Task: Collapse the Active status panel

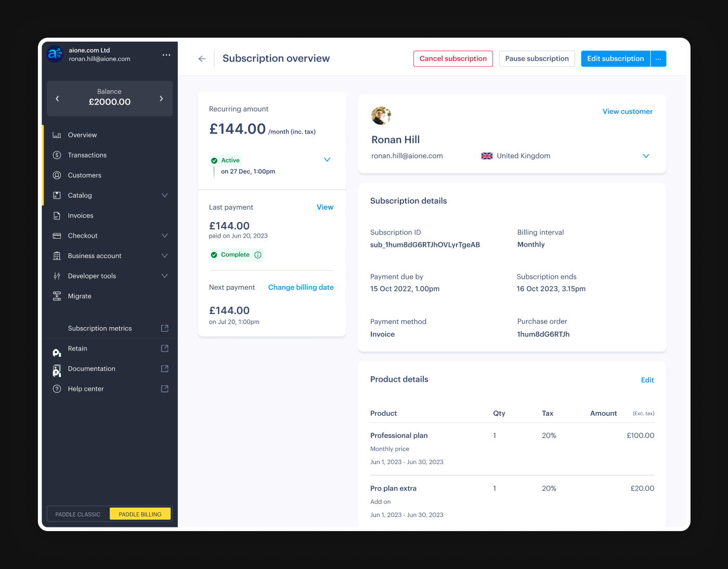Action: pos(327,160)
